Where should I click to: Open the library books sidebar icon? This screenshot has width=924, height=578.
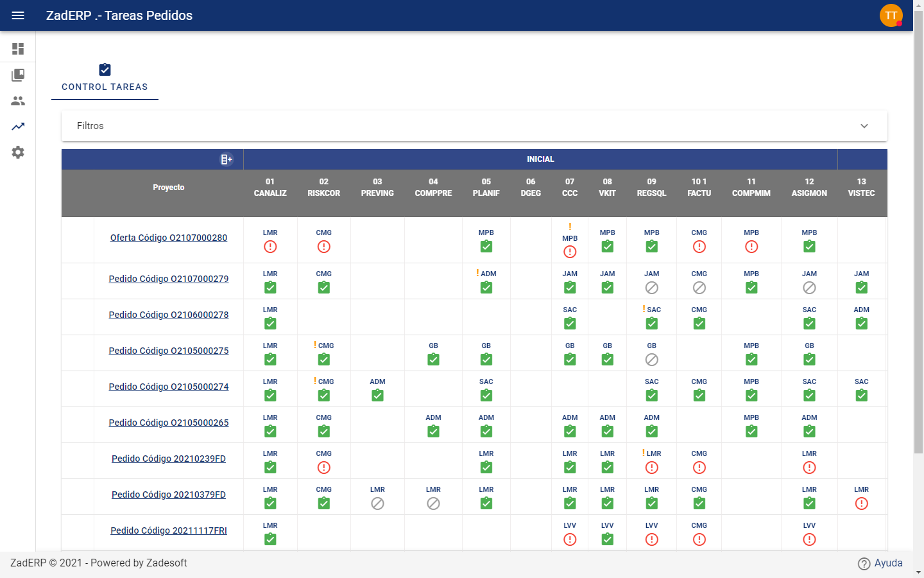click(x=18, y=75)
